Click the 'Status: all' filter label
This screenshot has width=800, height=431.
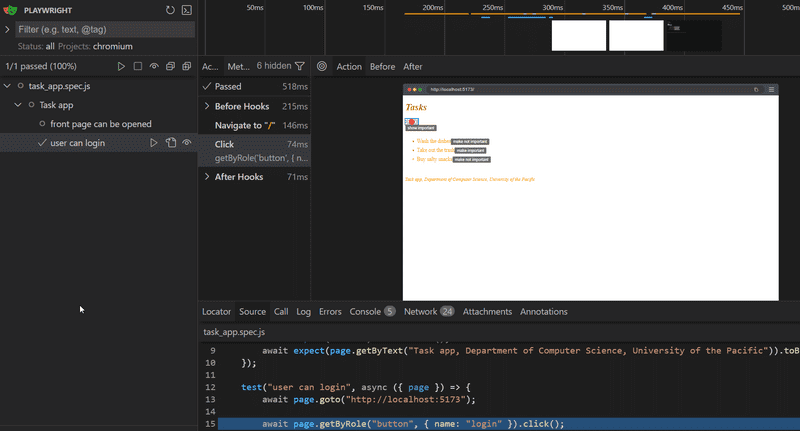coord(36,46)
